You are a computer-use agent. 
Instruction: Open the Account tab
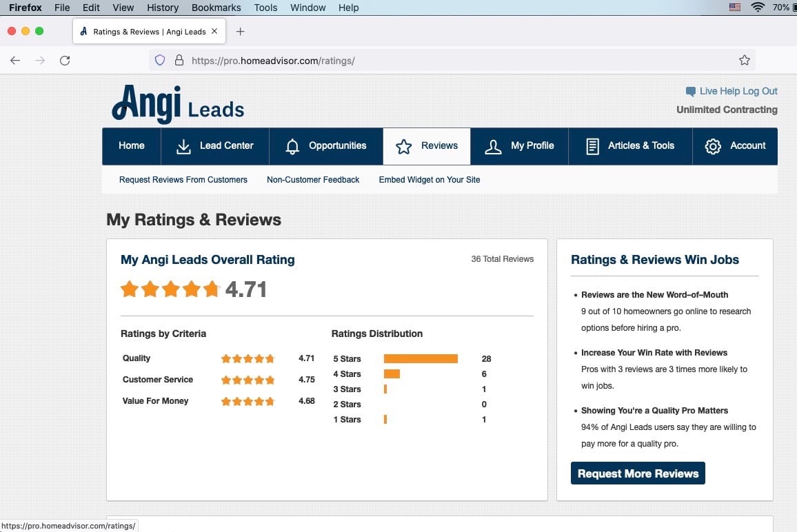click(735, 146)
